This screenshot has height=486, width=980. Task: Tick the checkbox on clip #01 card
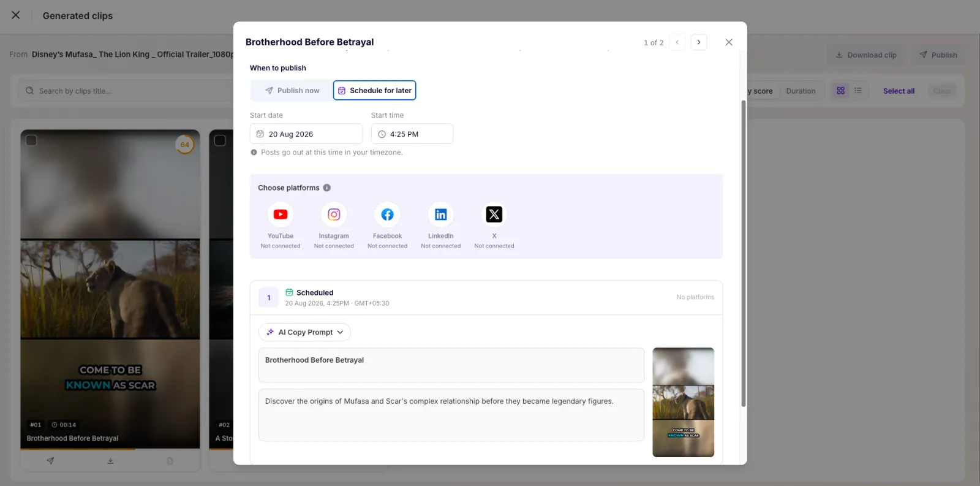[x=32, y=140]
